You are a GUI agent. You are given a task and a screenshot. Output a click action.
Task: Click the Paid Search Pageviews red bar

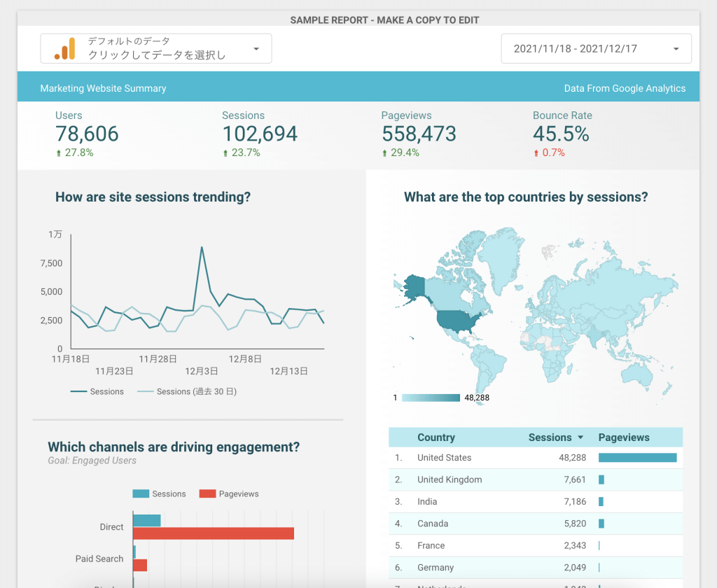tap(140, 565)
